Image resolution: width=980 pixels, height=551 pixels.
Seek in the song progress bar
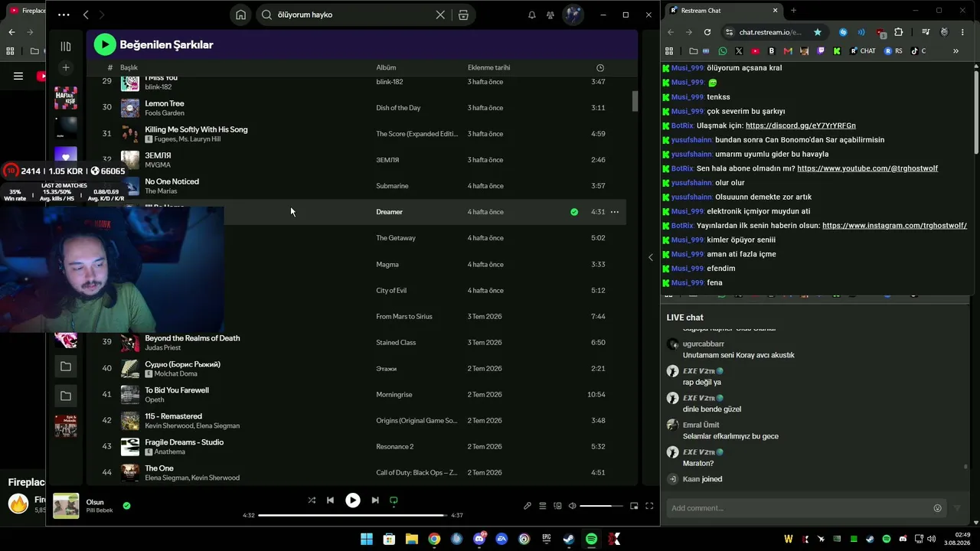coord(352,515)
